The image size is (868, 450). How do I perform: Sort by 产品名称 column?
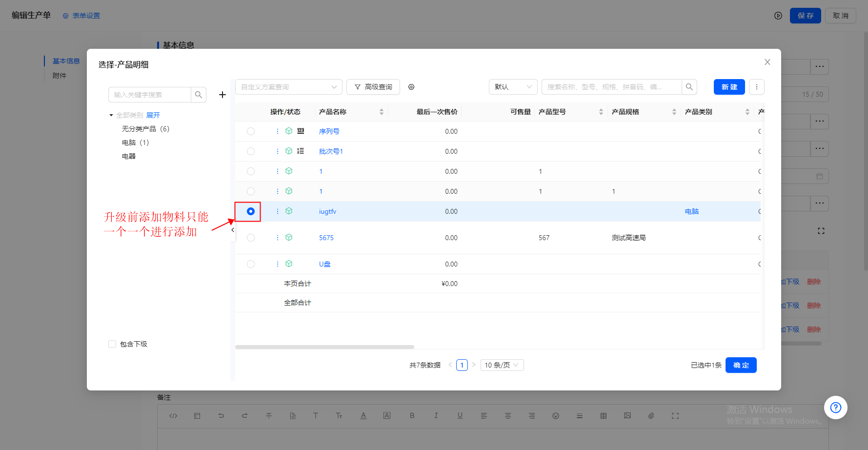(x=382, y=112)
